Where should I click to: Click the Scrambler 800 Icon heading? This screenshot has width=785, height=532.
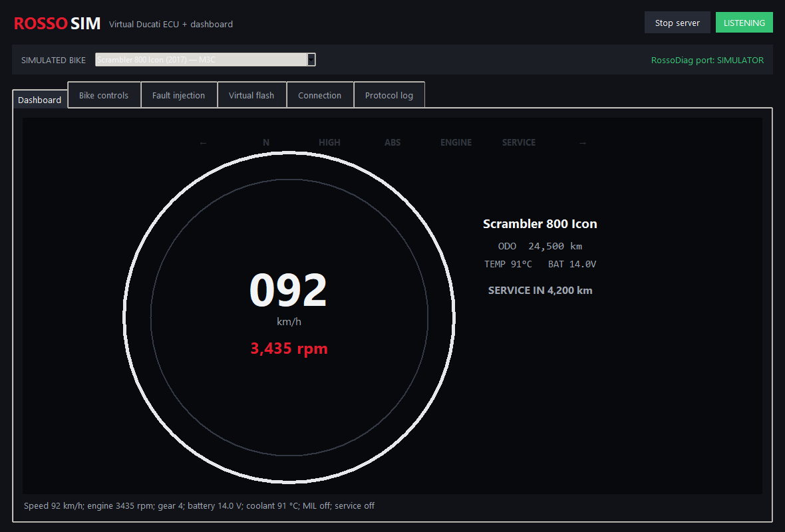coord(540,223)
